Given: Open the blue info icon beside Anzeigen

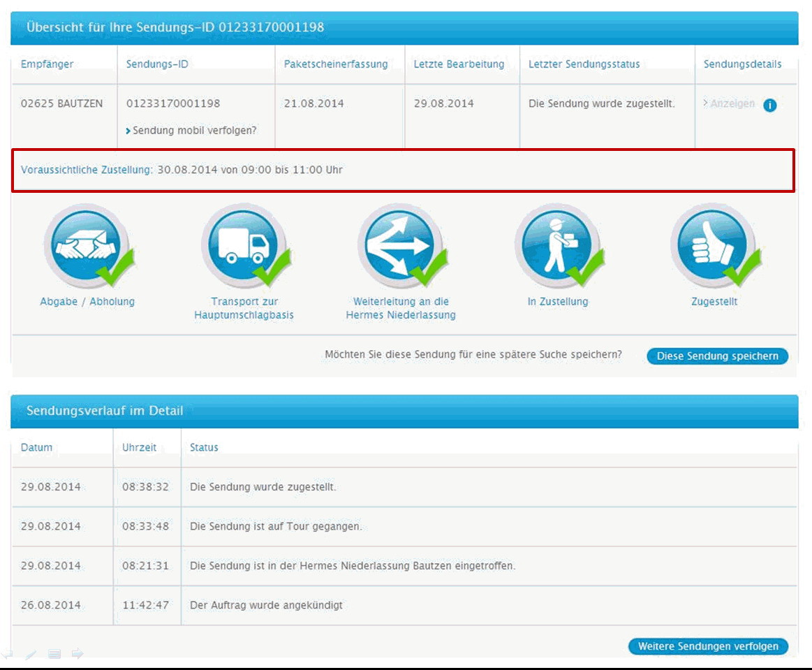Looking at the screenshot, I should pos(770,105).
